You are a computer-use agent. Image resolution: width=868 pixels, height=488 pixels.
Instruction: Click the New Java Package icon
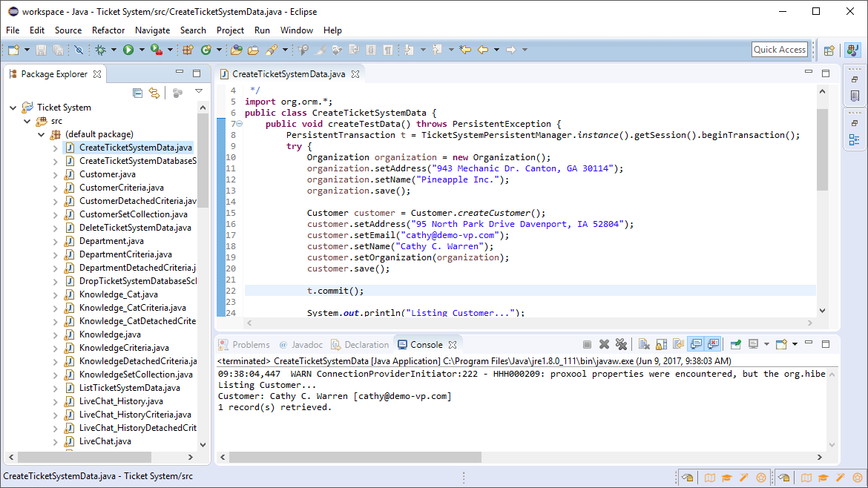188,50
